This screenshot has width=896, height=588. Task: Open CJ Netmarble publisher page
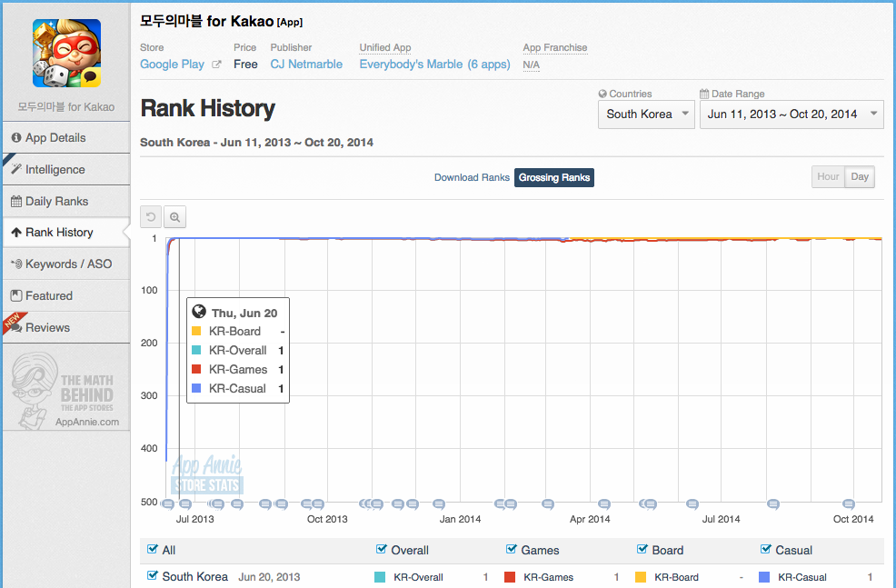pyautogui.click(x=306, y=64)
